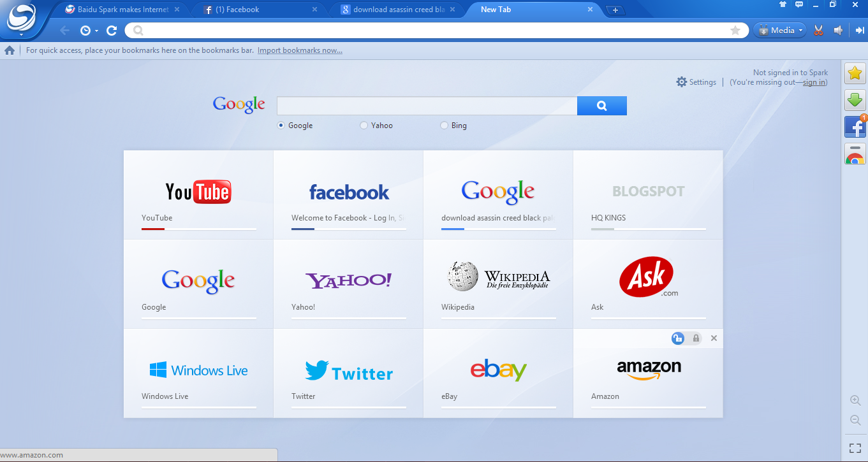Collapse the sidebar with the arrow-bar icon
This screenshot has width=868, height=462.
pyautogui.click(x=859, y=30)
